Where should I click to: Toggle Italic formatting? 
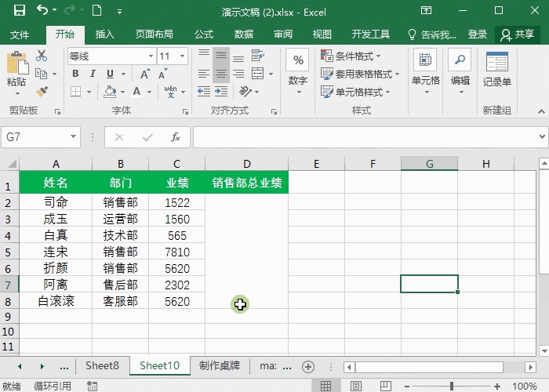coord(93,74)
